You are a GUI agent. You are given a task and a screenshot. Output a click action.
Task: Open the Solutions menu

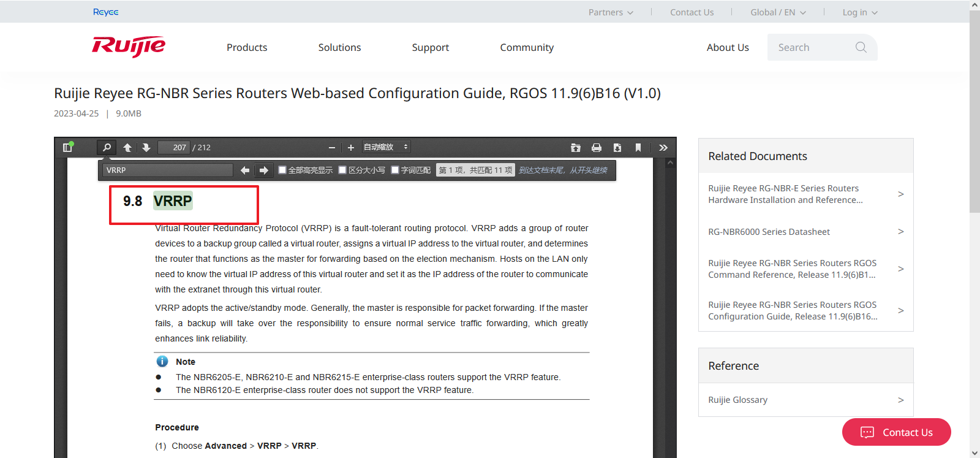click(339, 47)
